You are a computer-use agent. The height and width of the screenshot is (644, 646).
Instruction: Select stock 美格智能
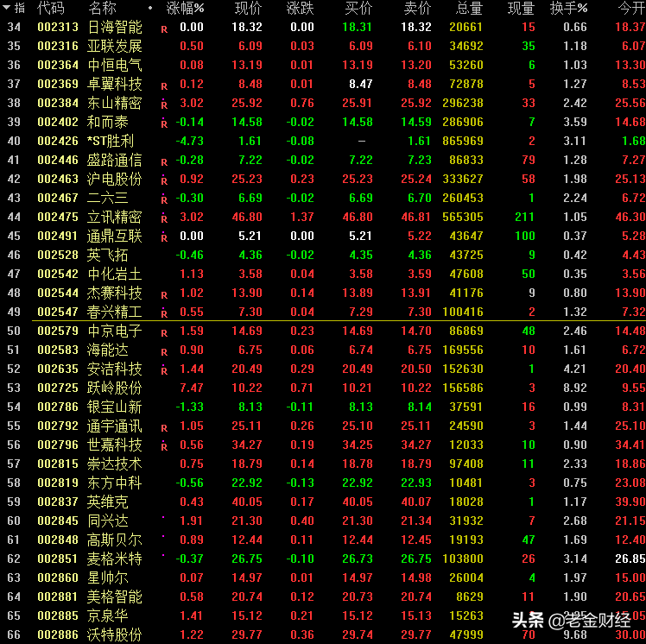click(x=115, y=597)
